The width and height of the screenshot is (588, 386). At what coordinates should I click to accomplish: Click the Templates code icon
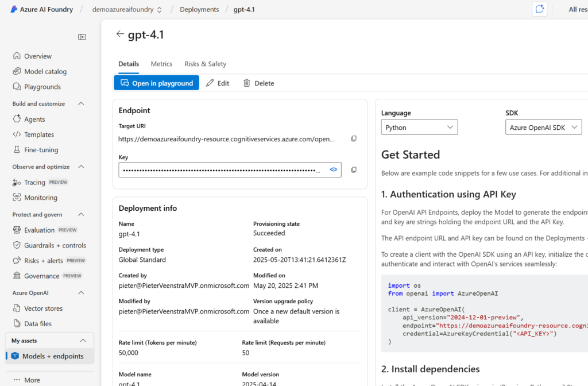[x=17, y=134]
